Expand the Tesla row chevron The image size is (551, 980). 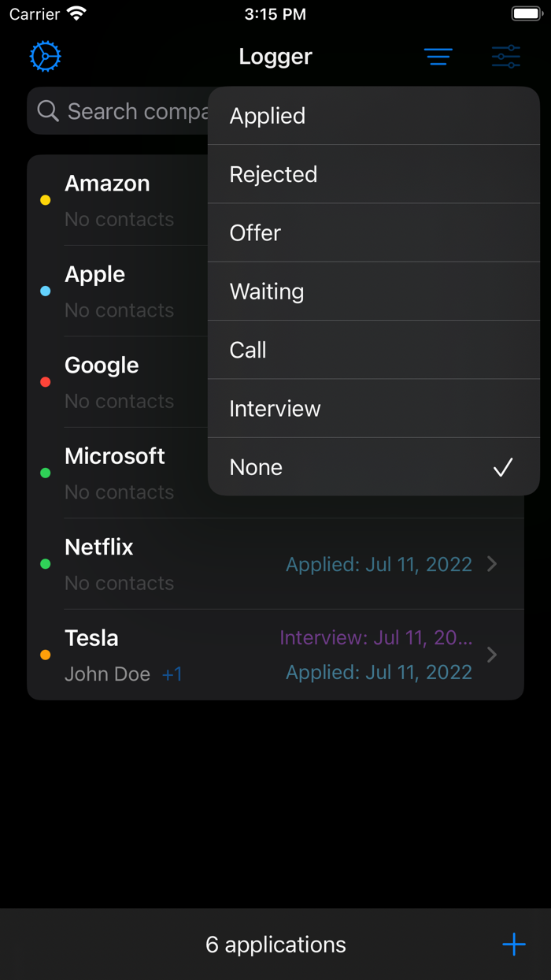tap(492, 655)
